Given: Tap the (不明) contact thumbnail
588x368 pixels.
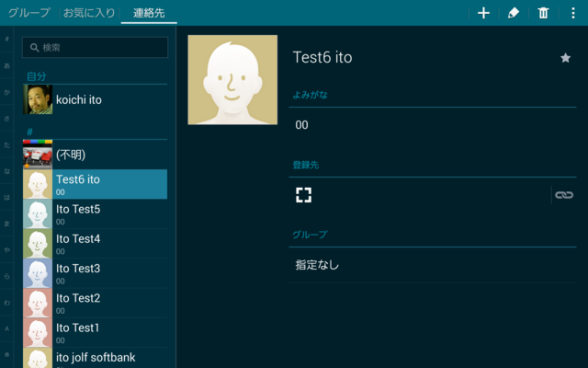Looking at the screenshot, I should point(38,155).
